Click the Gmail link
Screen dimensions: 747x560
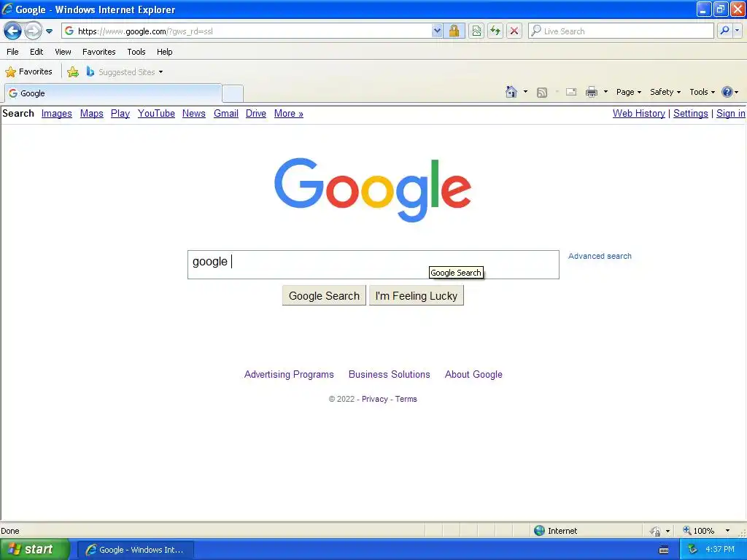pos(226,113)
